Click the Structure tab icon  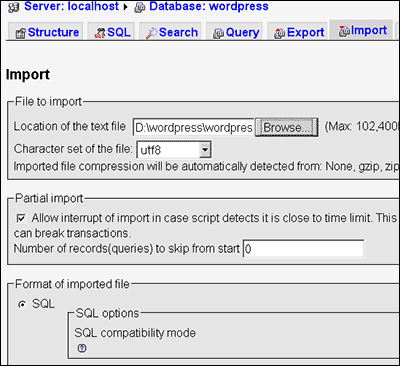(21, 33)
